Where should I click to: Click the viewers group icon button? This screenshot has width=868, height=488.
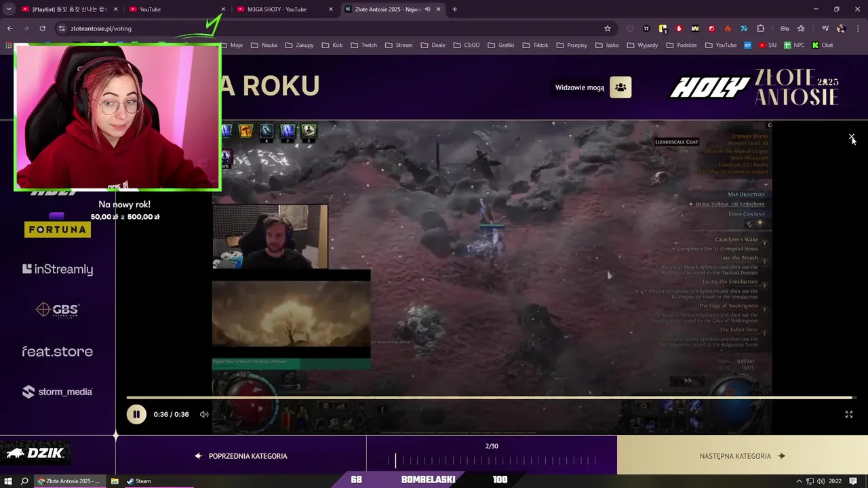point(620,87)
